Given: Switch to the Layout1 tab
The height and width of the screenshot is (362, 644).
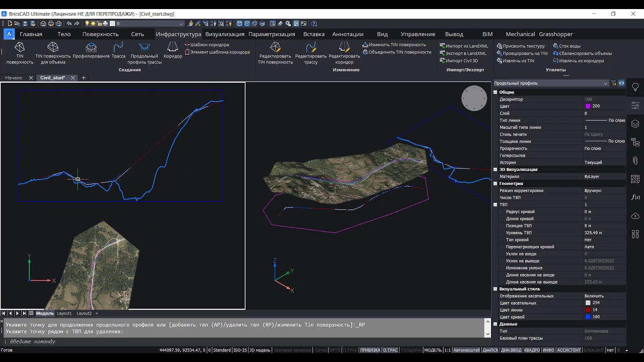Looking at the screenshot, I should [64, 313].
